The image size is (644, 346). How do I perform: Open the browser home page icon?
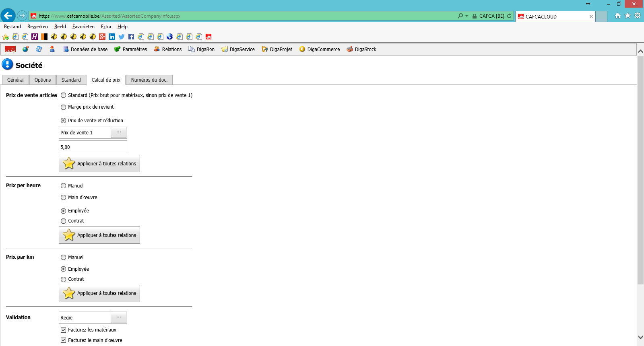pyautogui.click(x=618, y=16)
